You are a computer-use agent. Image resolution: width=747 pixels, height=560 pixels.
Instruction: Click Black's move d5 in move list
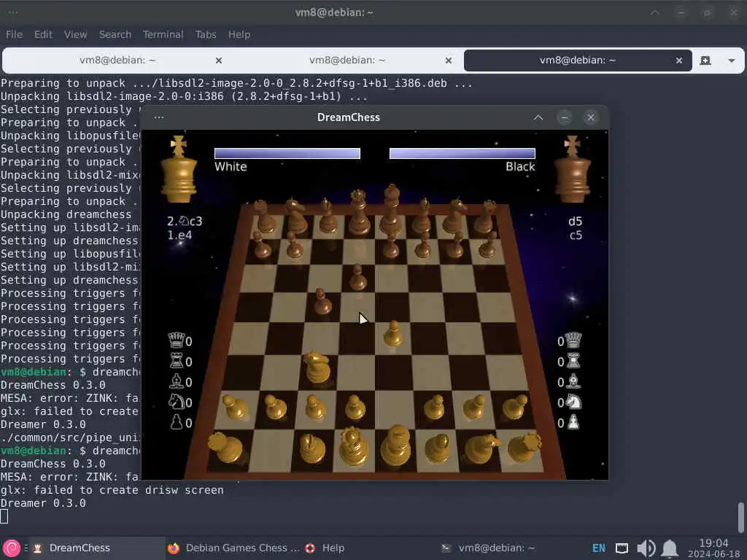tap(575, 221)
